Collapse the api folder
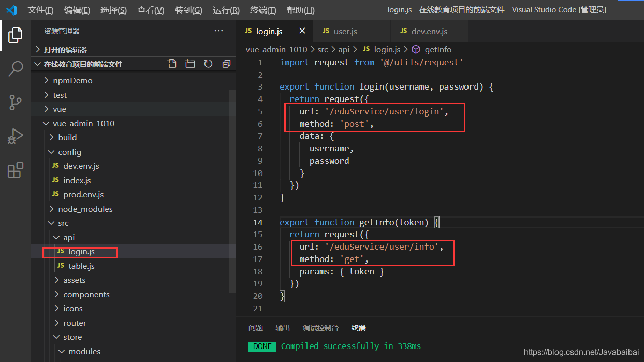644x362 pixels. point(56,237)
